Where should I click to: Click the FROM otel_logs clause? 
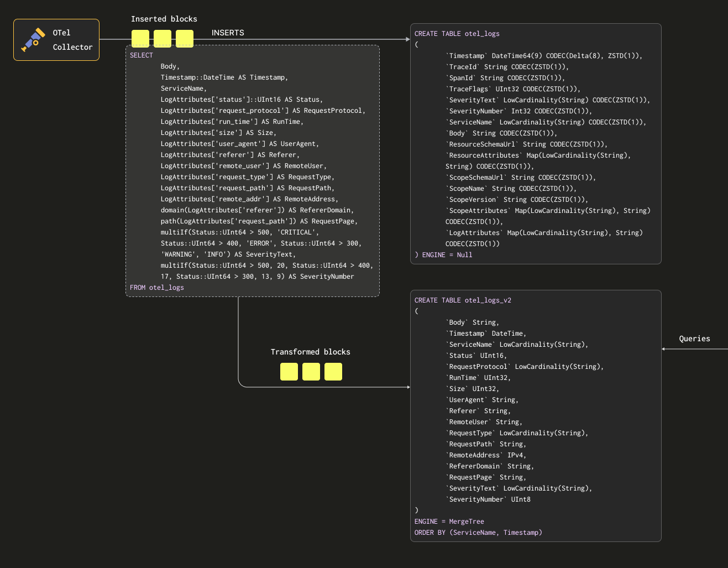(x=157, y=288)
